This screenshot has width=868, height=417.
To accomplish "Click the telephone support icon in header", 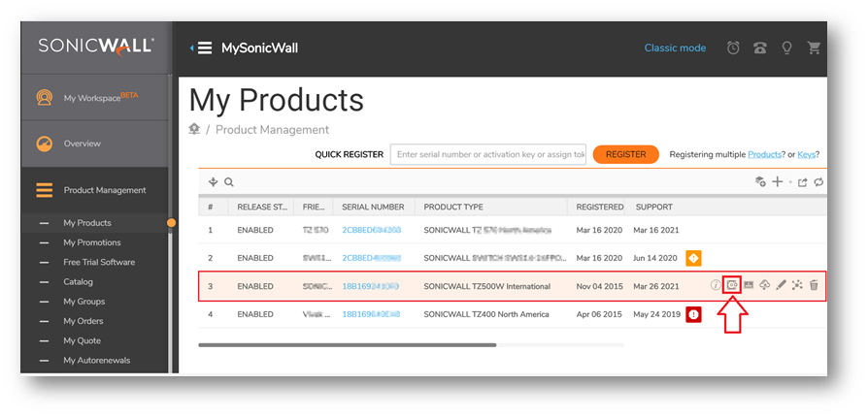I will point(759,48).
